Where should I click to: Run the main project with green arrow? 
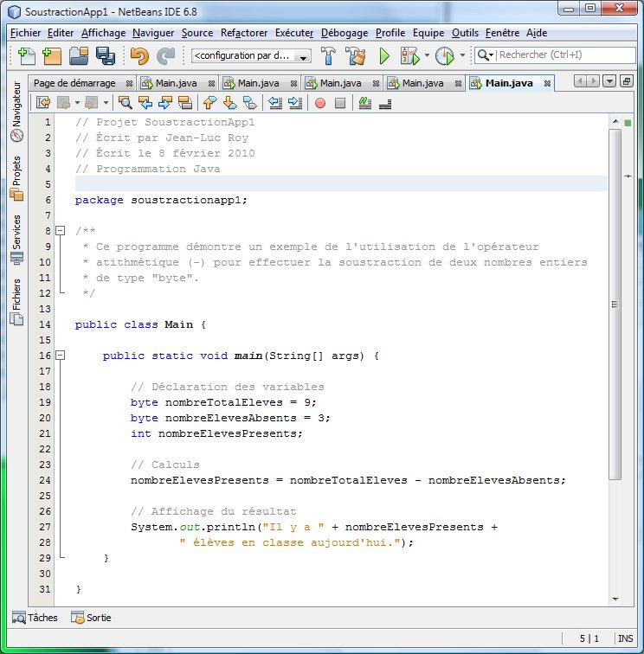click(x=384, y=56)
